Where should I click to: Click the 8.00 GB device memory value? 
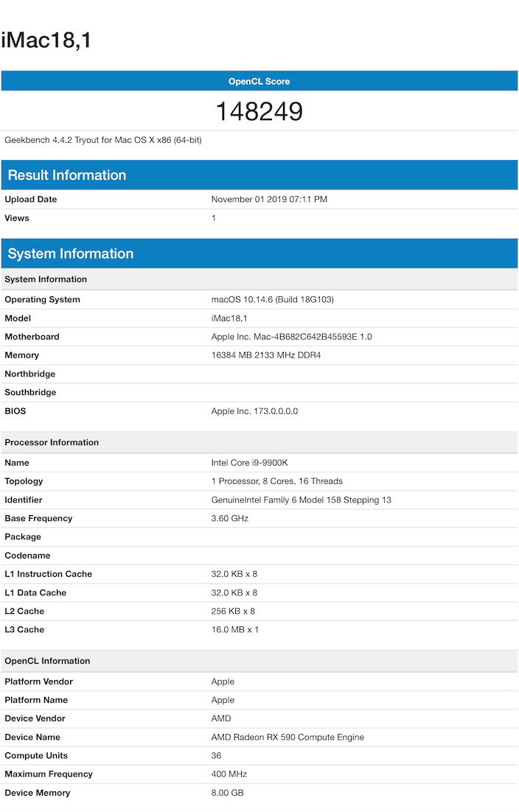[x=227, y=793]
